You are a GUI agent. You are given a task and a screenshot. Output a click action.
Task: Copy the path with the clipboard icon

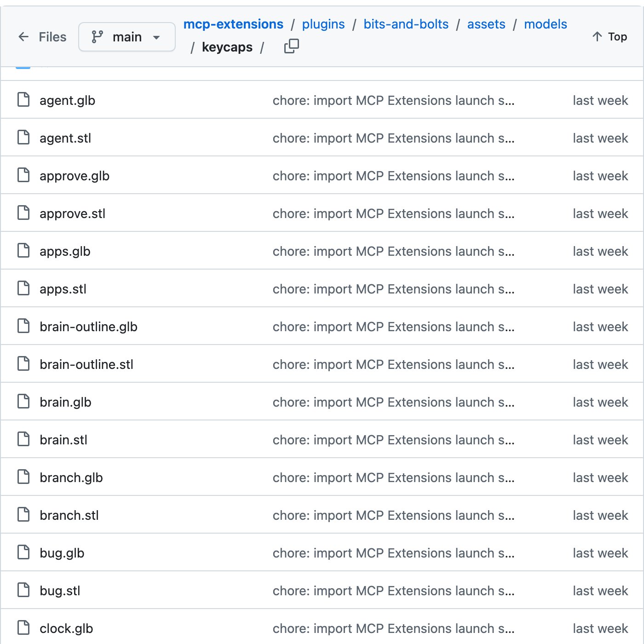[291, 46]
